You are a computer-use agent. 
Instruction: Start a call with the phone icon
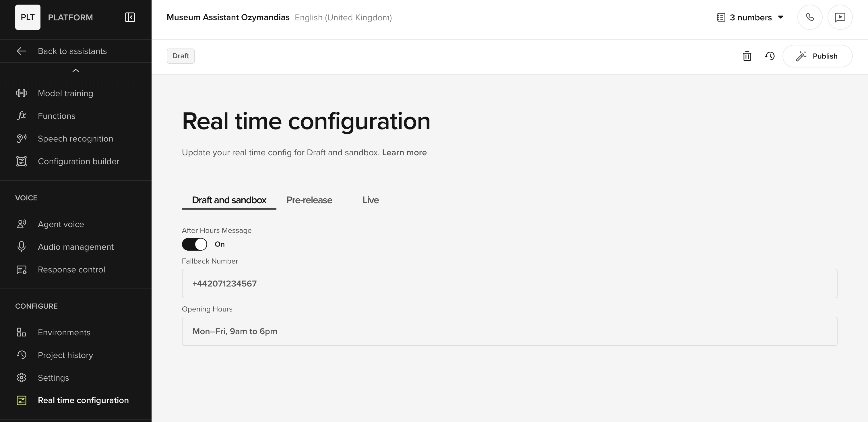[x=810, y=17]
